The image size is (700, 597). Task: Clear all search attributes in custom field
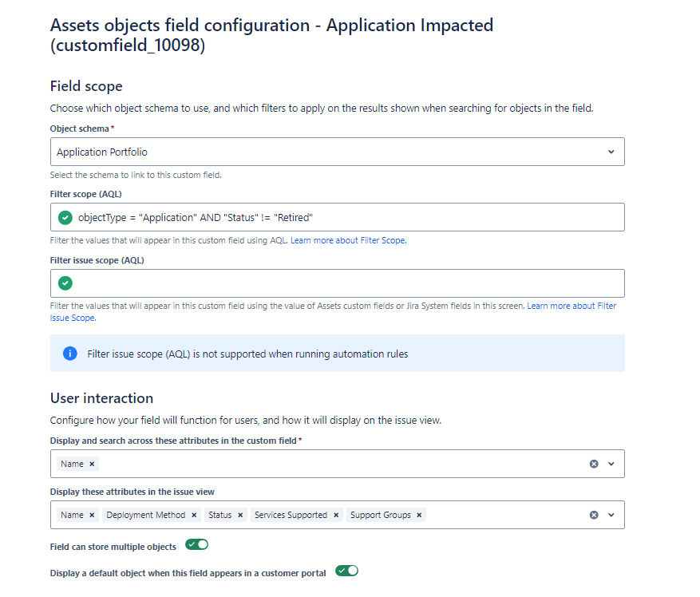coord(594,464)
